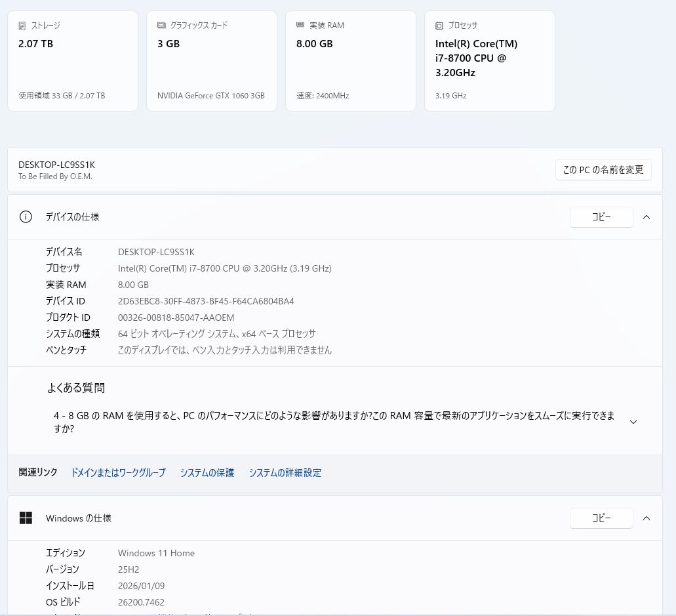
Task: Copy Windows specifications with コピー button
Action: click(x=601, y=518)
